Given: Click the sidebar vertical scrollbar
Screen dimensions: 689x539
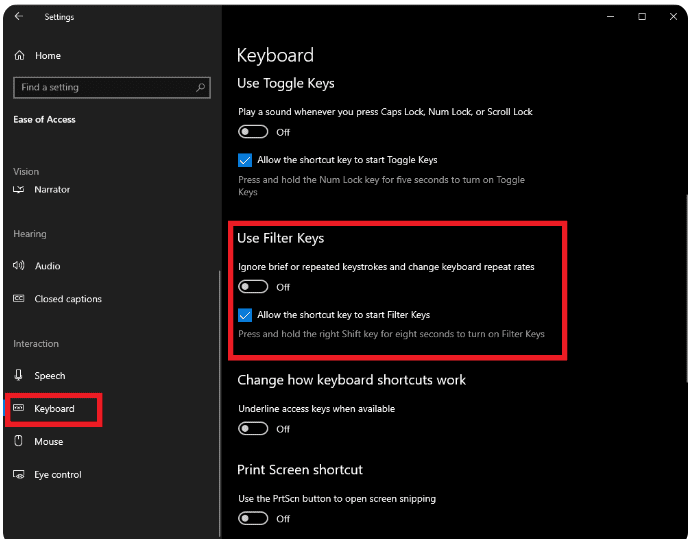Looking at the screenshot, I should [219, 403].
